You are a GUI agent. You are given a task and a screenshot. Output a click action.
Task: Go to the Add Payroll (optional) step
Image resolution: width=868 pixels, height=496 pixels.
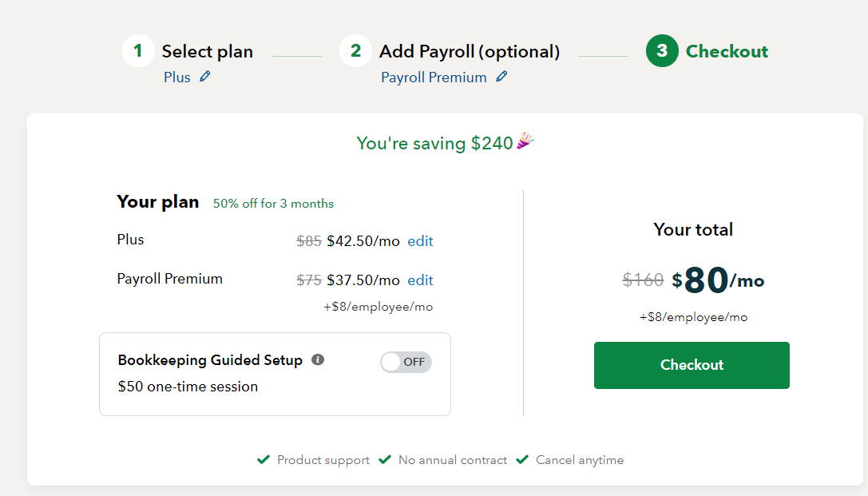pos(470,51)
